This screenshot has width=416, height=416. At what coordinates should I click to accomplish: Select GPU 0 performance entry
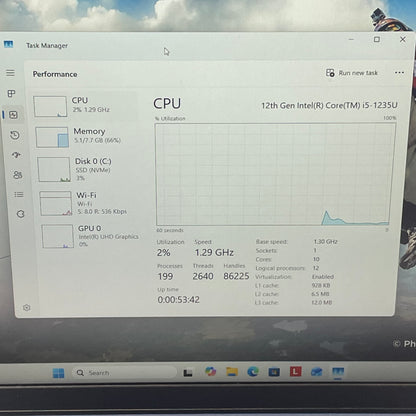tap(91, 236)
